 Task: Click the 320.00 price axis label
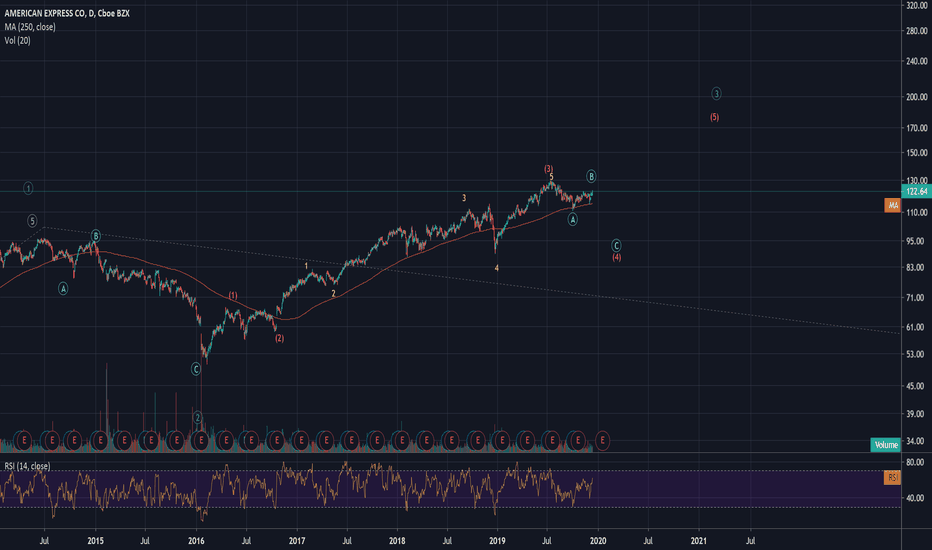(917, 5)
